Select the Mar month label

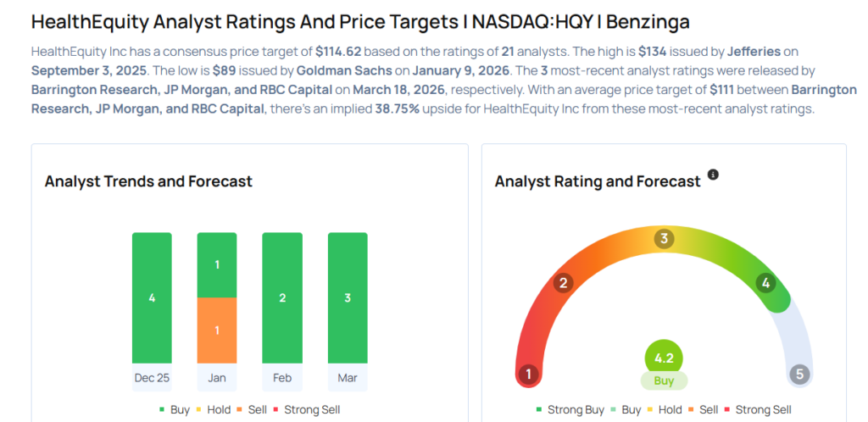(x=348, y=377)
